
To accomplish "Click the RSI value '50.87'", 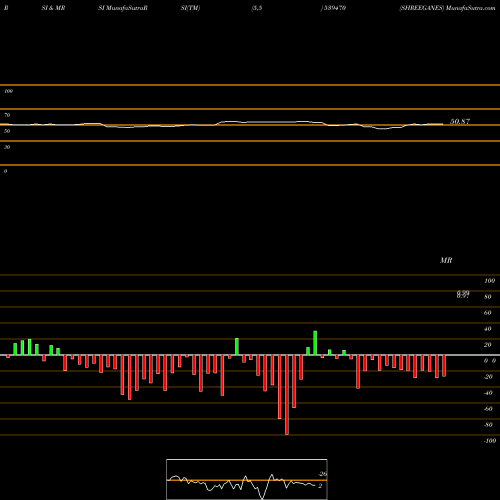I will (460, 121).
